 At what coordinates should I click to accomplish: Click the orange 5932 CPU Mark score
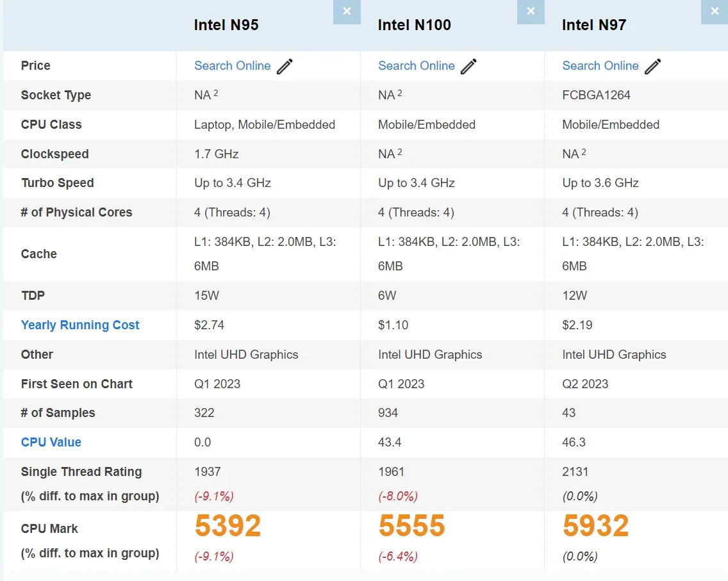(595, 525)
